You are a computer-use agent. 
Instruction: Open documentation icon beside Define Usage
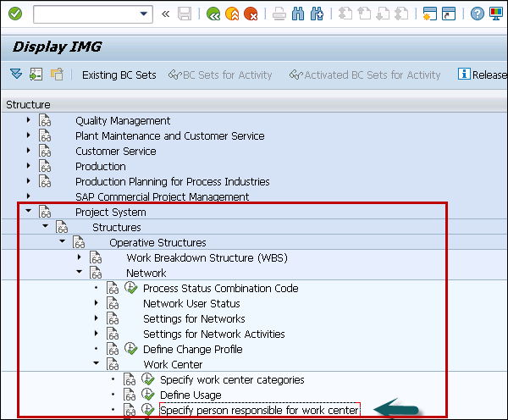(x=130, y=395)
